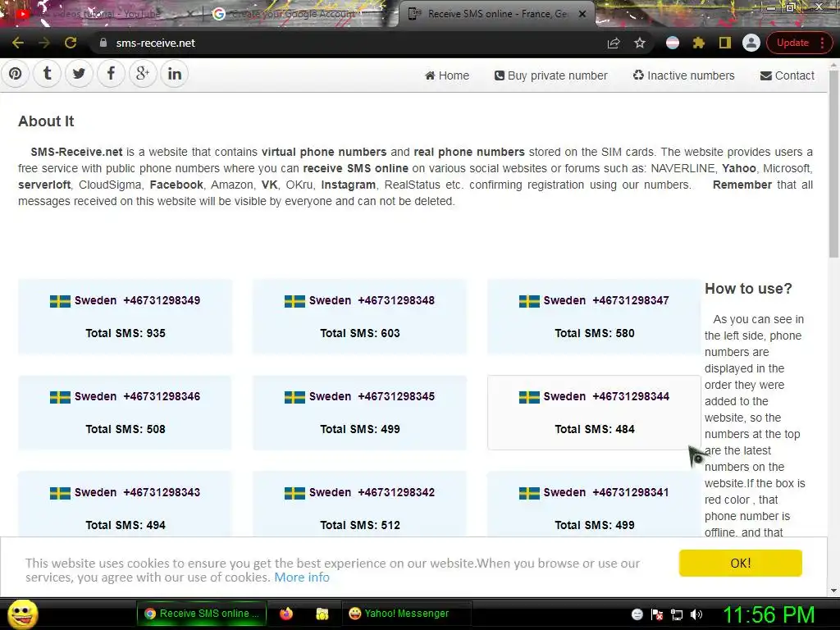Image resolution: width=840 pixels, height=630 pixels.
Task: View the site lock icon info
Action: [x=103, y=43]
